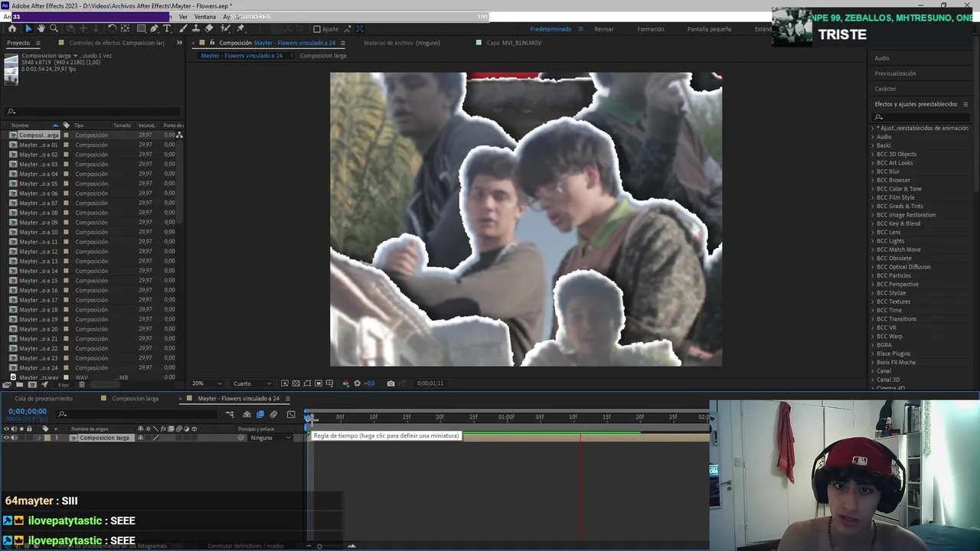Toggle the timeline shy layers icon
The height and width of the screenshot is (551, 980).
(247, 415)
